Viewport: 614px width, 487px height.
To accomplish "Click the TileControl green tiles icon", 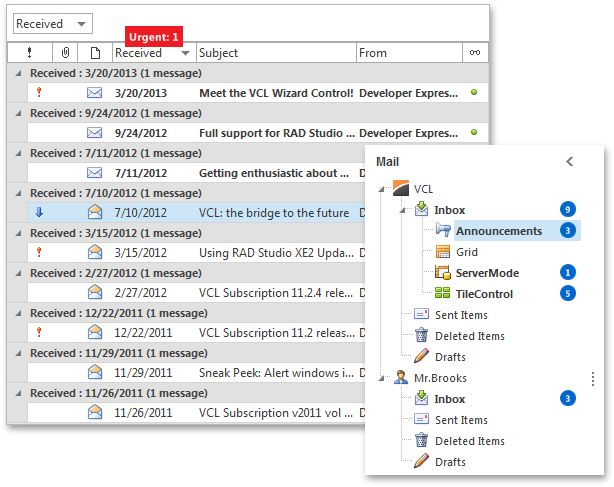I will 442,293.
